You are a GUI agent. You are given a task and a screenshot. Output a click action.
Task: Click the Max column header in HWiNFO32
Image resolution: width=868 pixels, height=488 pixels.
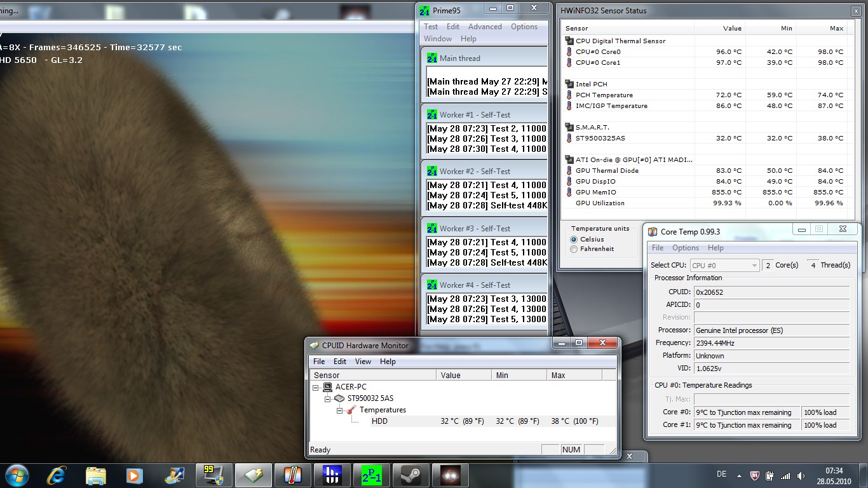coord(821,28)
